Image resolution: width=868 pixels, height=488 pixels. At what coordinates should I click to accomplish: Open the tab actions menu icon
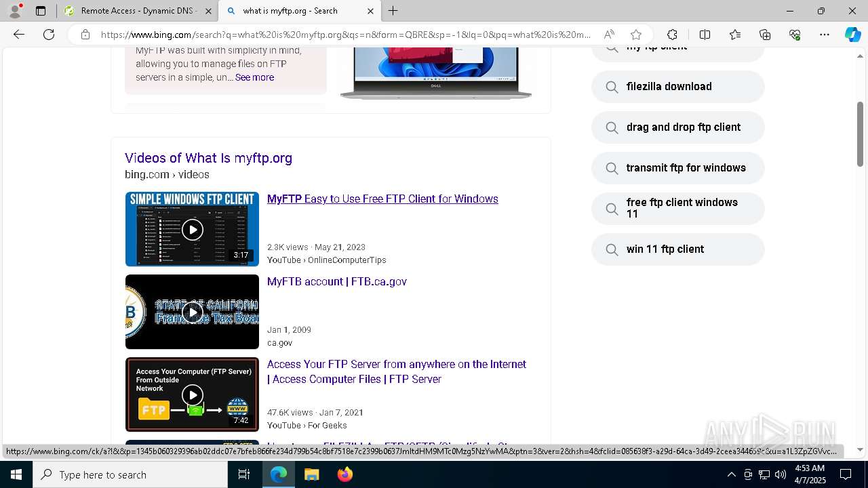click(41, 11)
